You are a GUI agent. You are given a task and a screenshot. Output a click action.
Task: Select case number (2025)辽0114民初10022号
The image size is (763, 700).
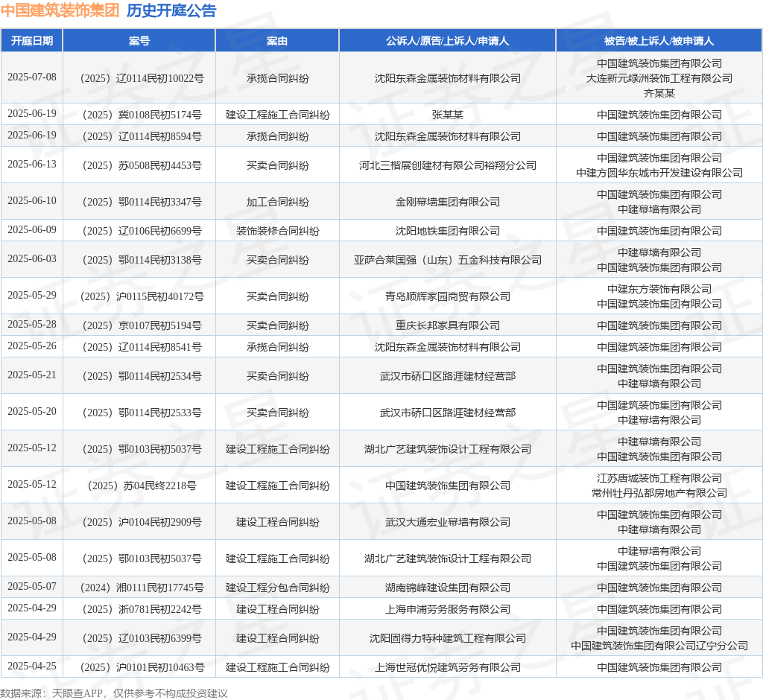(142, 78)
